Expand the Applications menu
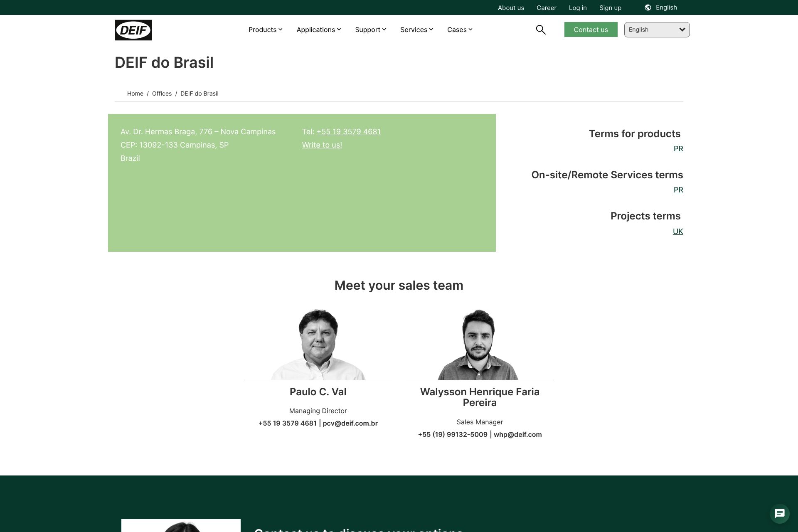The image size is (798, 532). 319,30
